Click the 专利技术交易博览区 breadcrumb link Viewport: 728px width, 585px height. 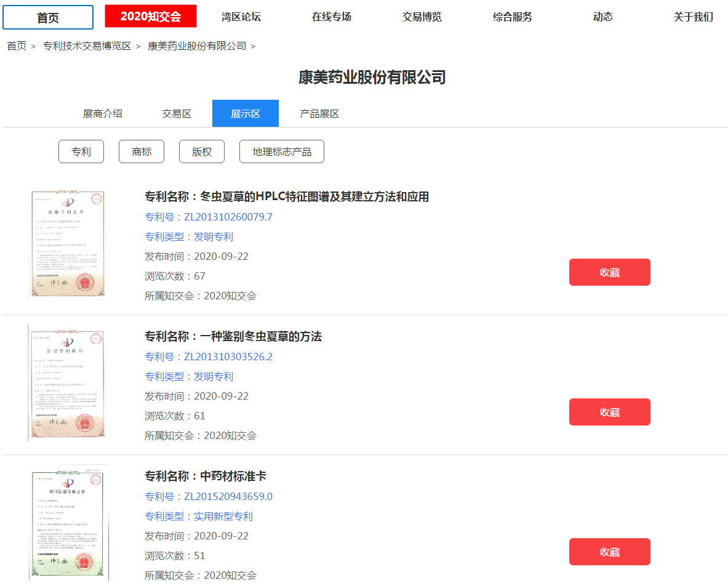[x=87, y=46]
